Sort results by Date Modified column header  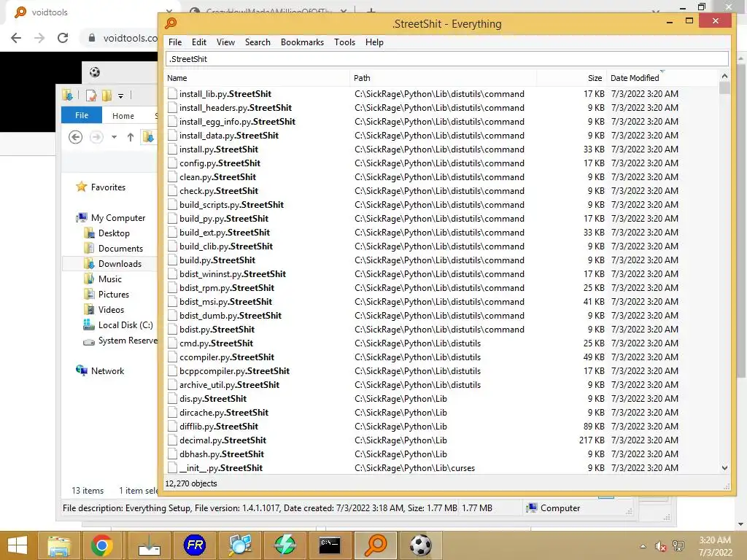[x=662, y=78]
